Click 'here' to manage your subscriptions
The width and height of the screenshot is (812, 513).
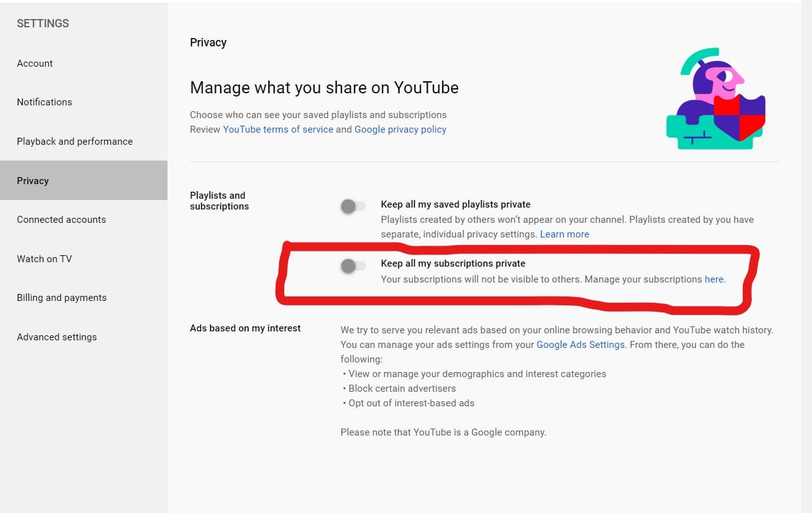tap(714, 279)
